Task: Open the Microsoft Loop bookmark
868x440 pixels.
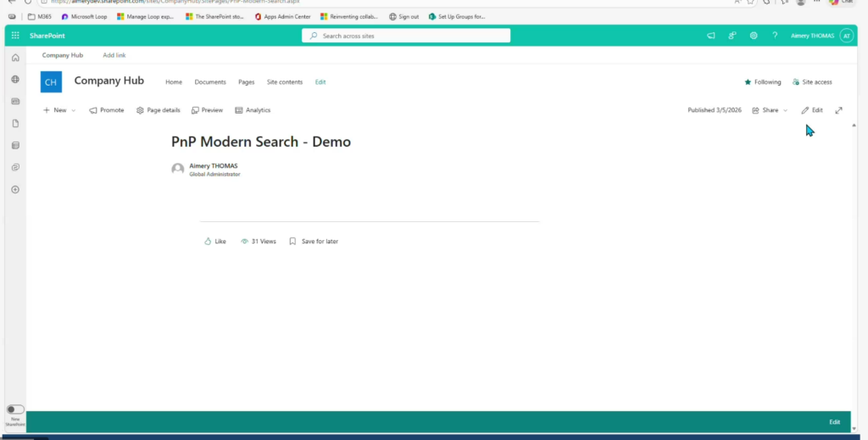Action: point(84,17)
